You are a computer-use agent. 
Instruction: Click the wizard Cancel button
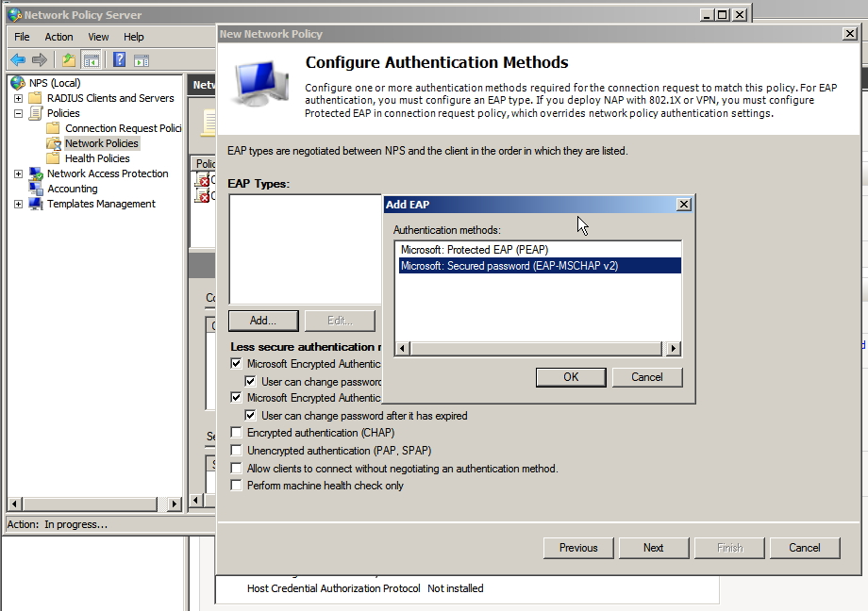click(x=805, y=548)
